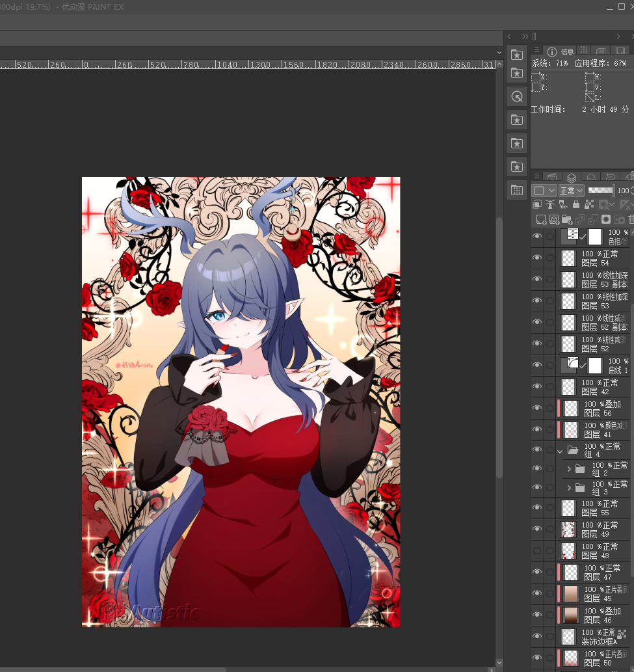Image resolution: width=634 pixels, height=672 pixels.
Task: Click the layer opacity slider
Action: point(600,191)
